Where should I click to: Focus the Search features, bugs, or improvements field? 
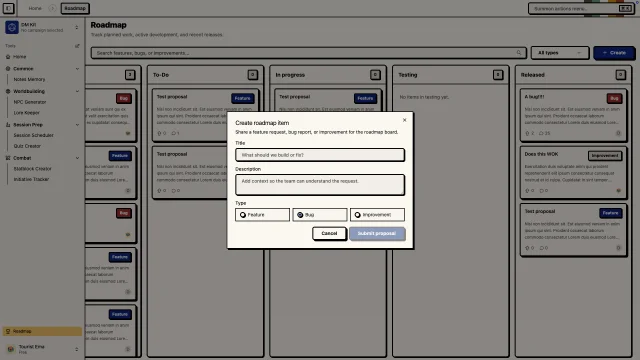(308, 53)
